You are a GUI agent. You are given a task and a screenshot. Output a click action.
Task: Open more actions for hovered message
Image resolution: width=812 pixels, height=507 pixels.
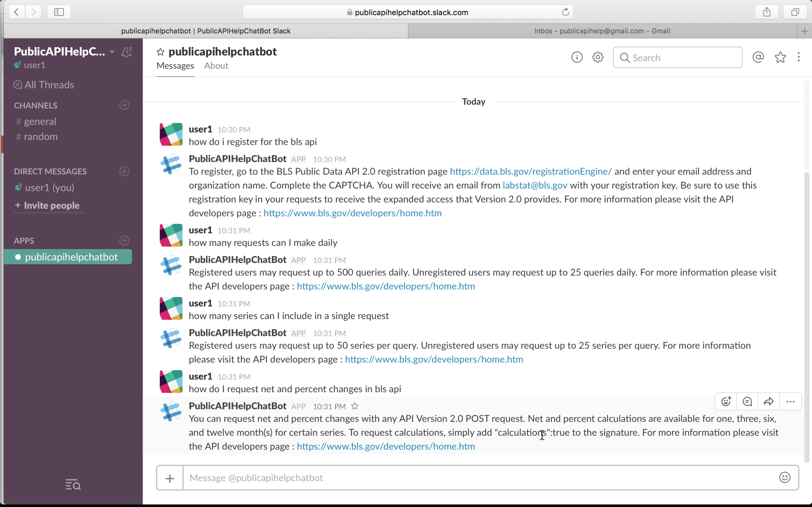tap(790, 401)
